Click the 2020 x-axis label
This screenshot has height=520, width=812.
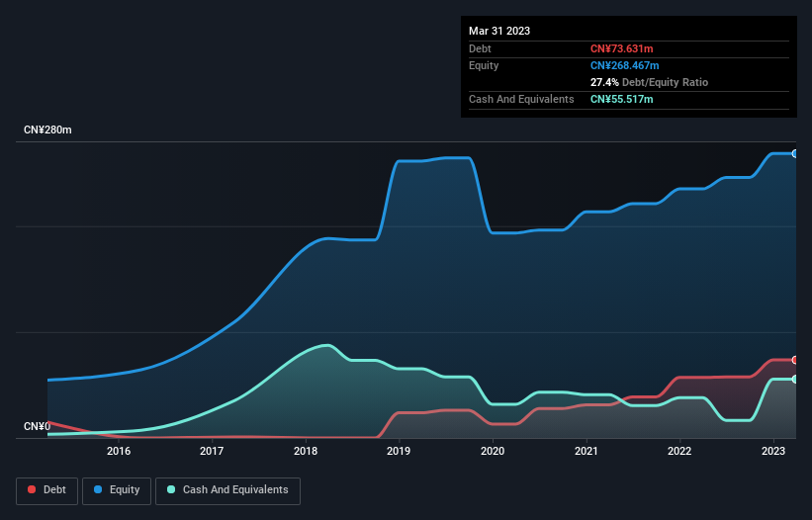(493, 451)
